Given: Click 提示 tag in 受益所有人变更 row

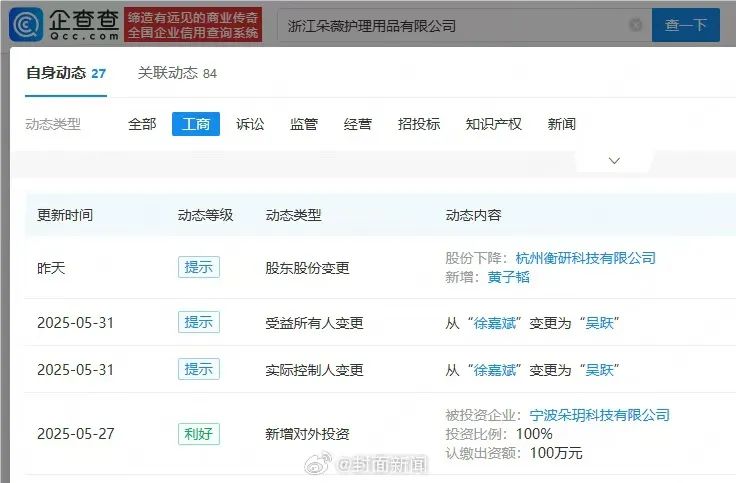Looking at the screenshot, I should (x=199, y=322).
